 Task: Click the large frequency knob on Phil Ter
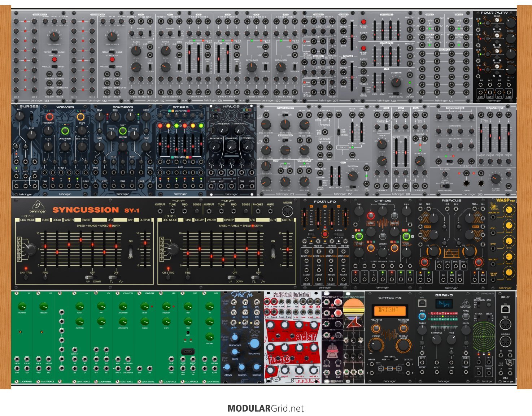click(x=254, y=343)
